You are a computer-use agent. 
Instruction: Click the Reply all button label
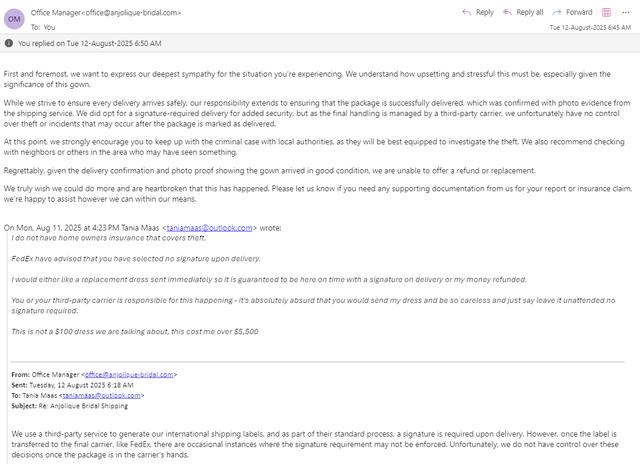pos(530,12)
